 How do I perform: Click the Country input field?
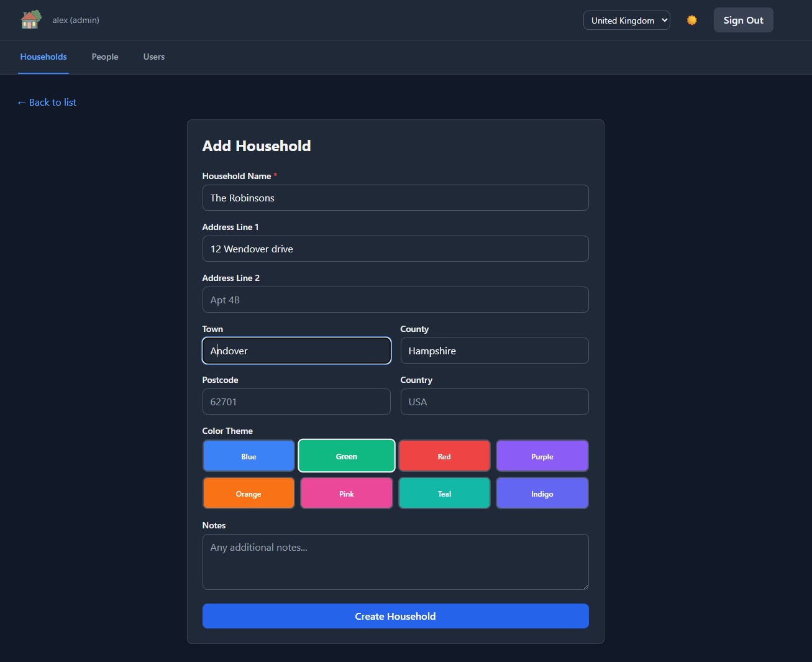(x=495, y=402)
